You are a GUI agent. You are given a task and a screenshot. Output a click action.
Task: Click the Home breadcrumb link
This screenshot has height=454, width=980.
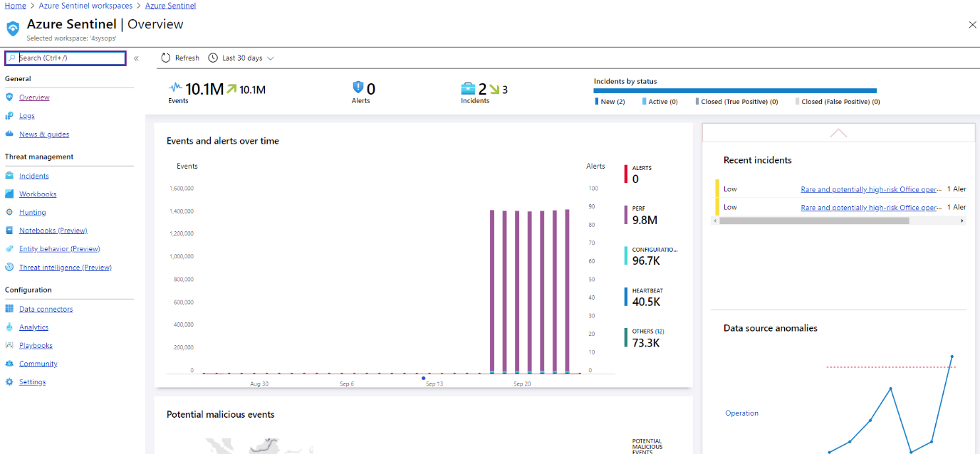point(15,6)
